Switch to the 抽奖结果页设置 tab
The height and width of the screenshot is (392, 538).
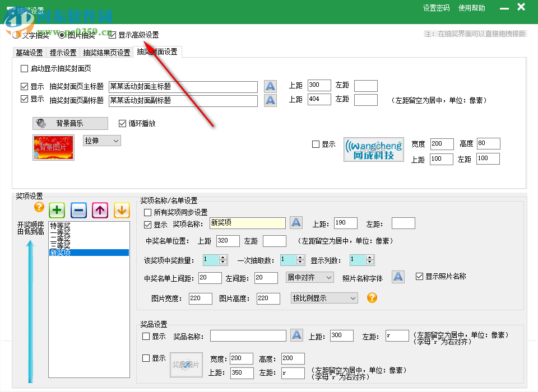pos(106,52)
